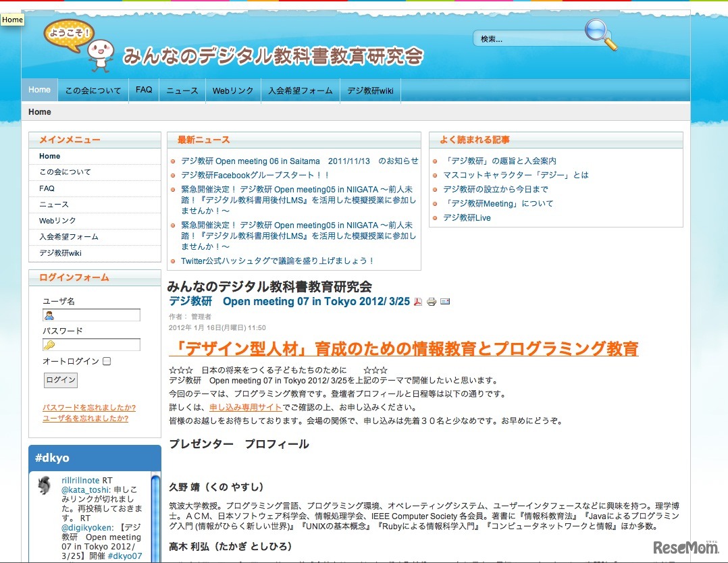This screenshot has height=563, width=728.
Task: Click the printer icon to print the article
Action: [432, 301]
